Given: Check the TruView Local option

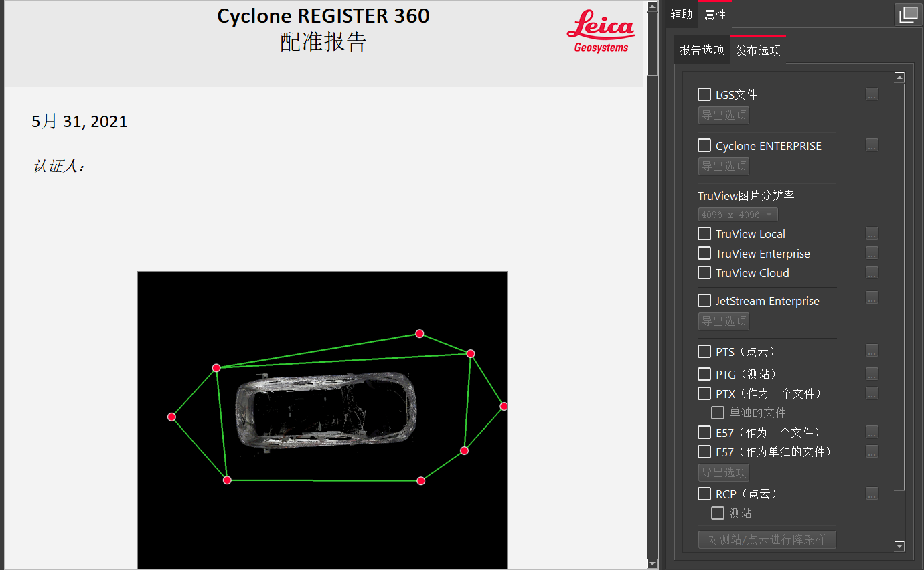Looking at the screenshot, I should pos(704,233).
